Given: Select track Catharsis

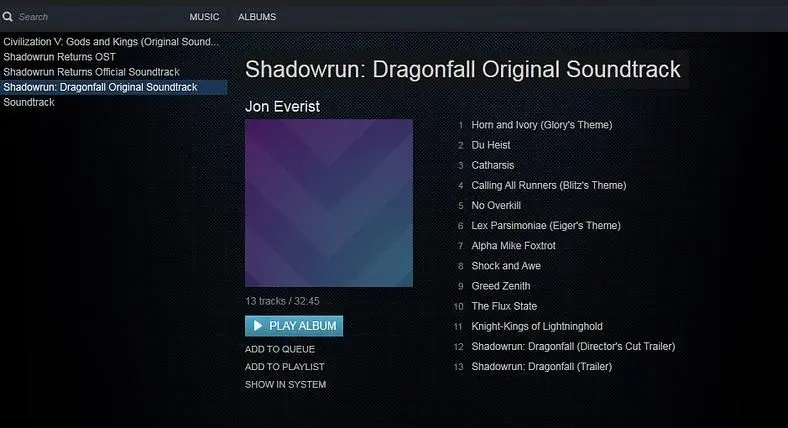Looking at the screenshot, I should 492,165.
